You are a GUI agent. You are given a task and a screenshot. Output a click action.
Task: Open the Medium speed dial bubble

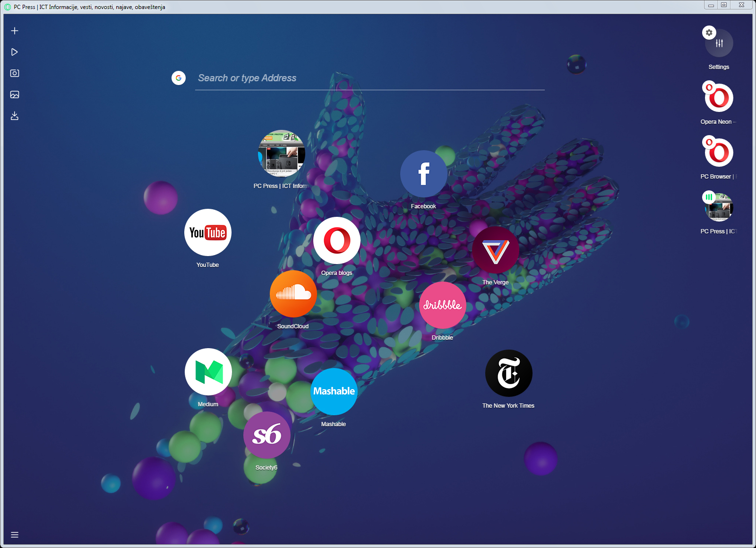[208, 372]
